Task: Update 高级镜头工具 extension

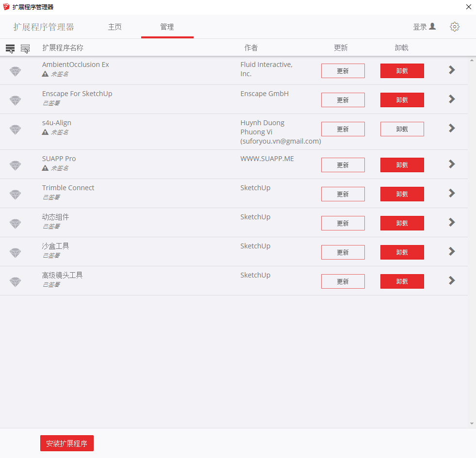Action: [x=343, y=281]
